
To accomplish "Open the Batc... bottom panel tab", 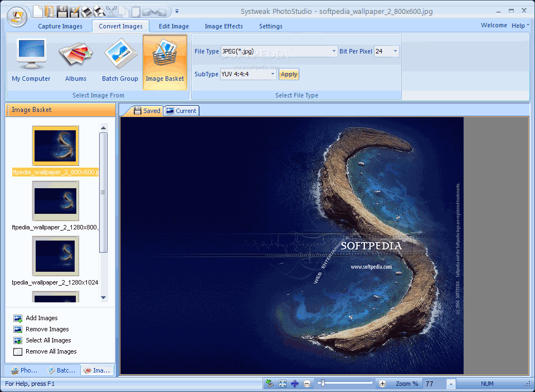I will coord(61,370).
